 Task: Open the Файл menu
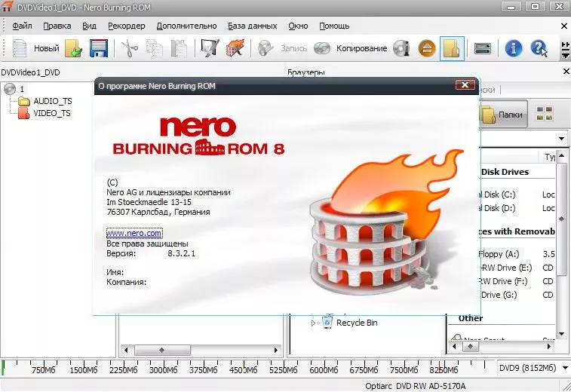pyautogui.click(x=22, y=26)
